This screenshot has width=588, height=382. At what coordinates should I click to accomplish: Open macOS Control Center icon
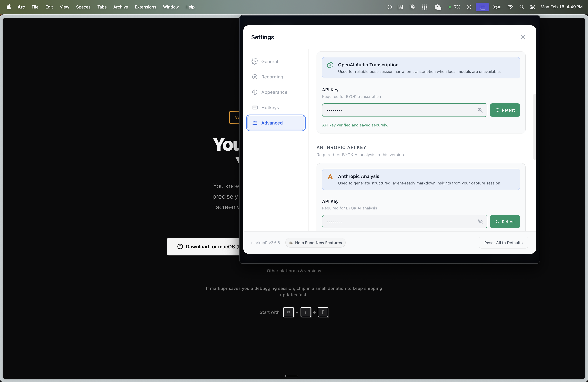click(532, 7)
